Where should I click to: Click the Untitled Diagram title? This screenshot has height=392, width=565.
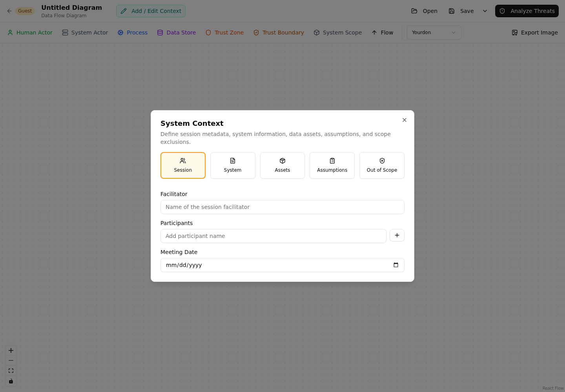click(x=71, y=7)
